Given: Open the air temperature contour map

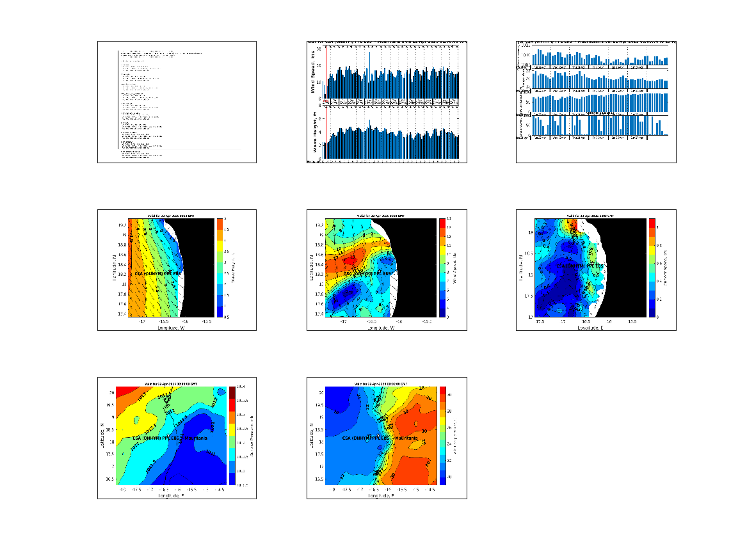Looking at the screenshot, I should coord(387,438).
